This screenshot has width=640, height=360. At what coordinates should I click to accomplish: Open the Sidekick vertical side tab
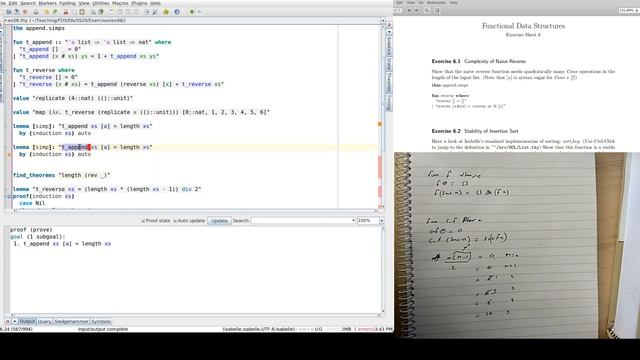tap(389, 46)
